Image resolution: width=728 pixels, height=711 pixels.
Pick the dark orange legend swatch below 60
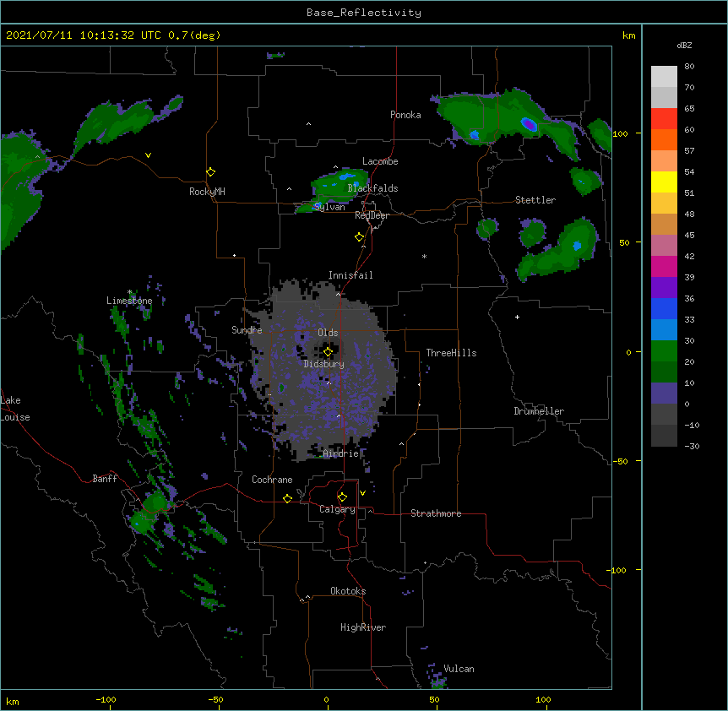click(664, 139)
